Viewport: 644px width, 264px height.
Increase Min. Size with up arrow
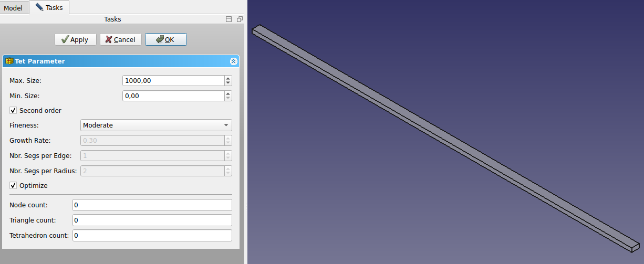coord(228,93)
